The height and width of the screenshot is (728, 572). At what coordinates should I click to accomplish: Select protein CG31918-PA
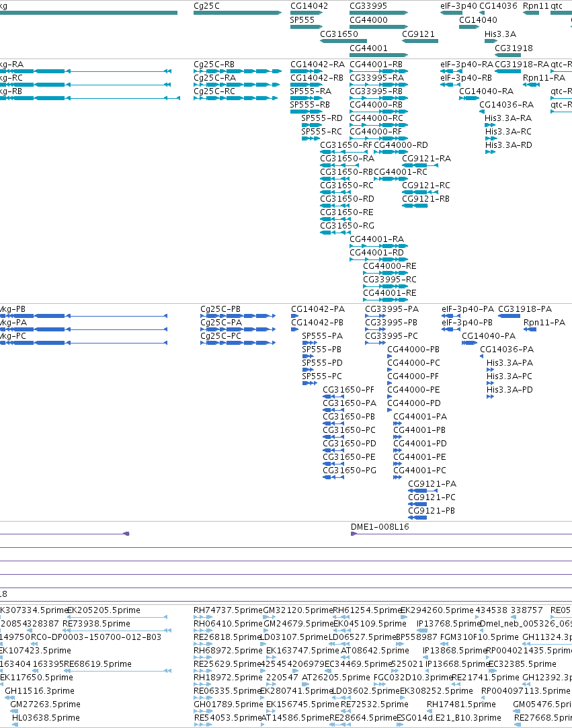(x=509, y=316)
